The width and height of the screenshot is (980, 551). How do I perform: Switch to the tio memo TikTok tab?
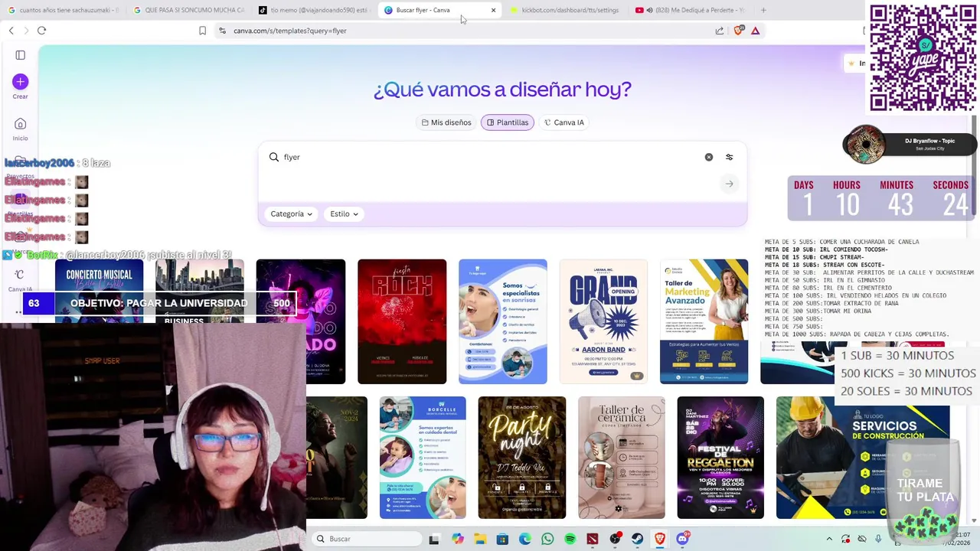pos(314,10)
